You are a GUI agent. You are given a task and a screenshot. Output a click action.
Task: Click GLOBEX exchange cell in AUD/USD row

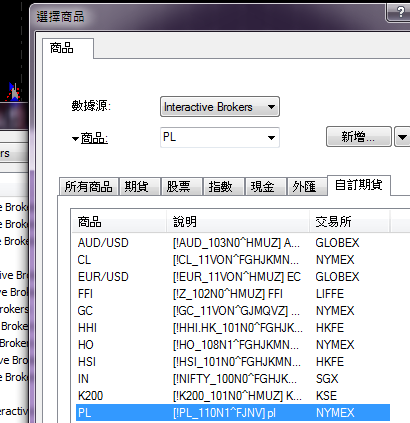[337, 243]
